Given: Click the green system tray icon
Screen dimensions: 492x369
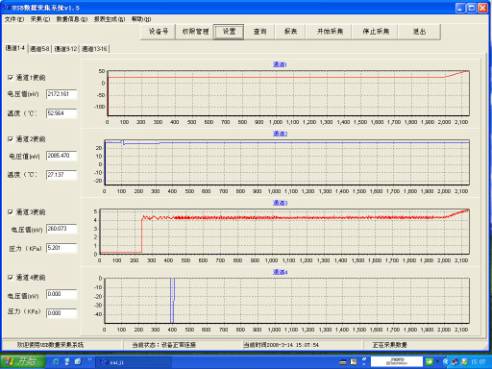Looking at the screenshot, I should click(x=429, y=361).
